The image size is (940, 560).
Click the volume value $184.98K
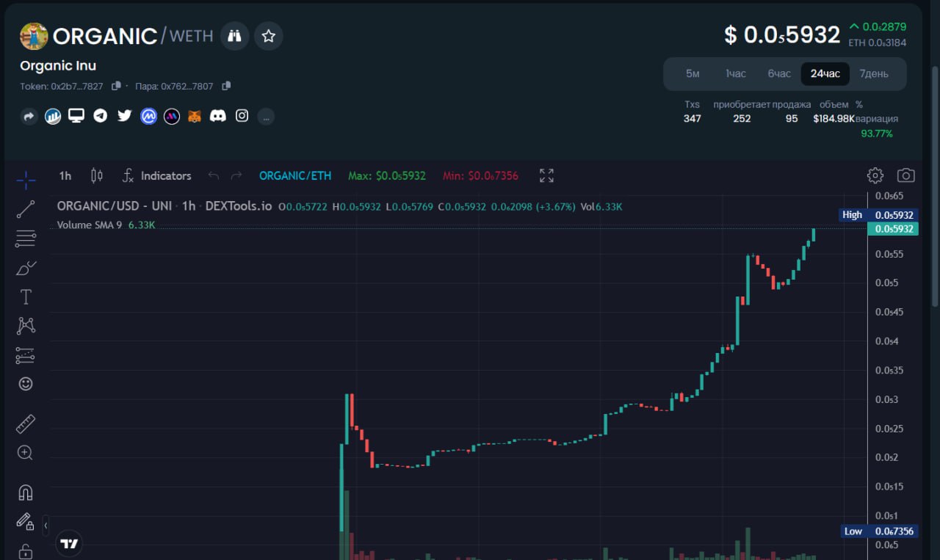click(x=834, y=118)
